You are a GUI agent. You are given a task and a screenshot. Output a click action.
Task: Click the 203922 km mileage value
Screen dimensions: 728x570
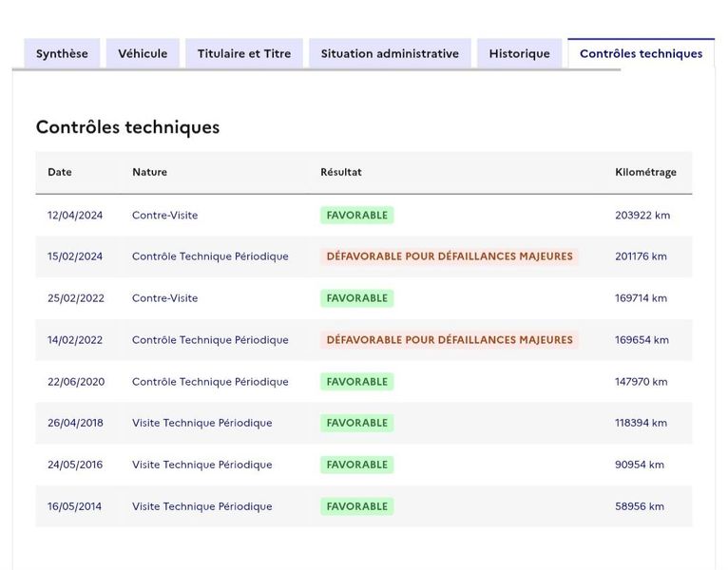point(642,216)
